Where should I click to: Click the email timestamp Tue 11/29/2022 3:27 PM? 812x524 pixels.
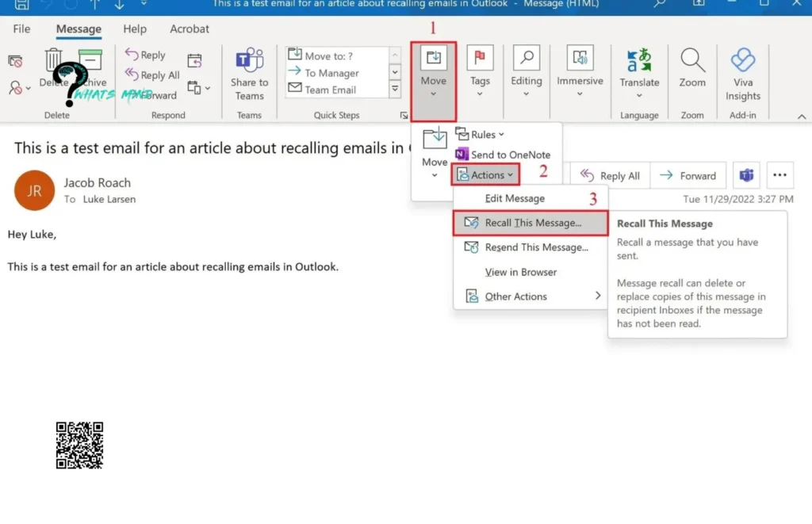[x=738, y=199]
